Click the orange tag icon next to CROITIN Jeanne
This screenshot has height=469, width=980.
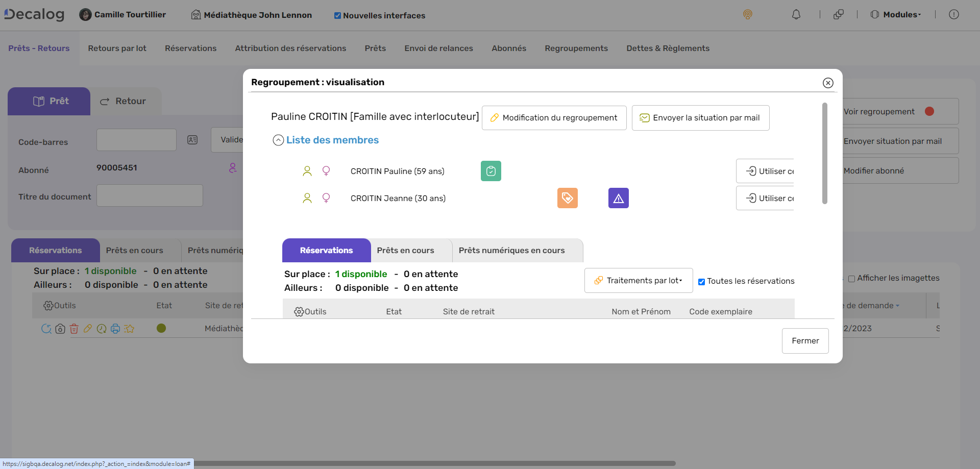[x=567, y=198]
